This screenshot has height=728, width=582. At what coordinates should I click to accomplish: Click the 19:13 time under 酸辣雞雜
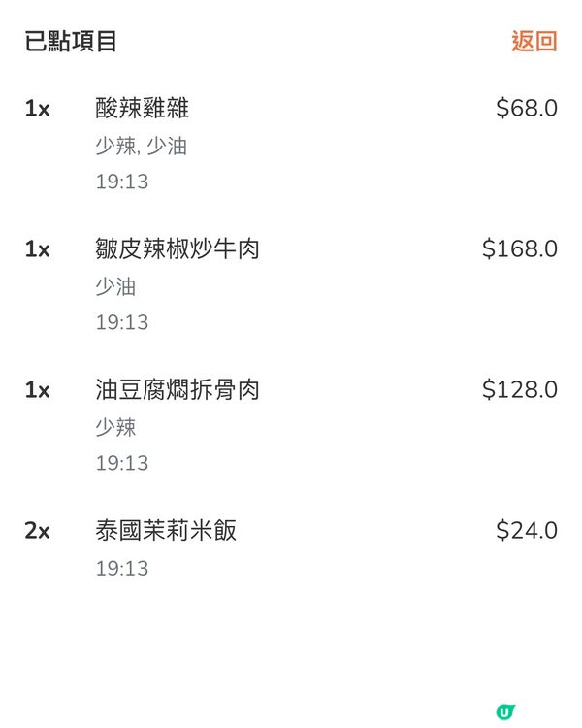pyautogui.click(x=121, y=182)
